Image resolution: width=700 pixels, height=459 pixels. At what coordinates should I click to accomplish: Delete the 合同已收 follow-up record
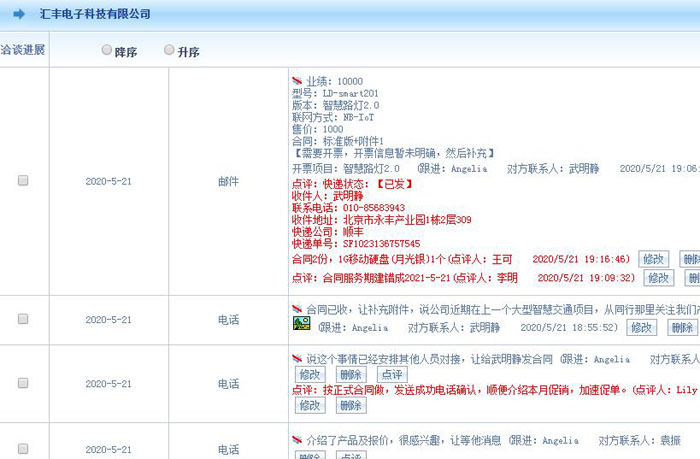click(683, 327)
